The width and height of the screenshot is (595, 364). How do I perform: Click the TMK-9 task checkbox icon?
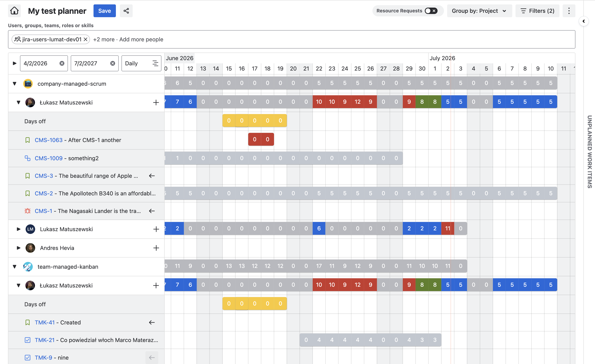[28, 357]
